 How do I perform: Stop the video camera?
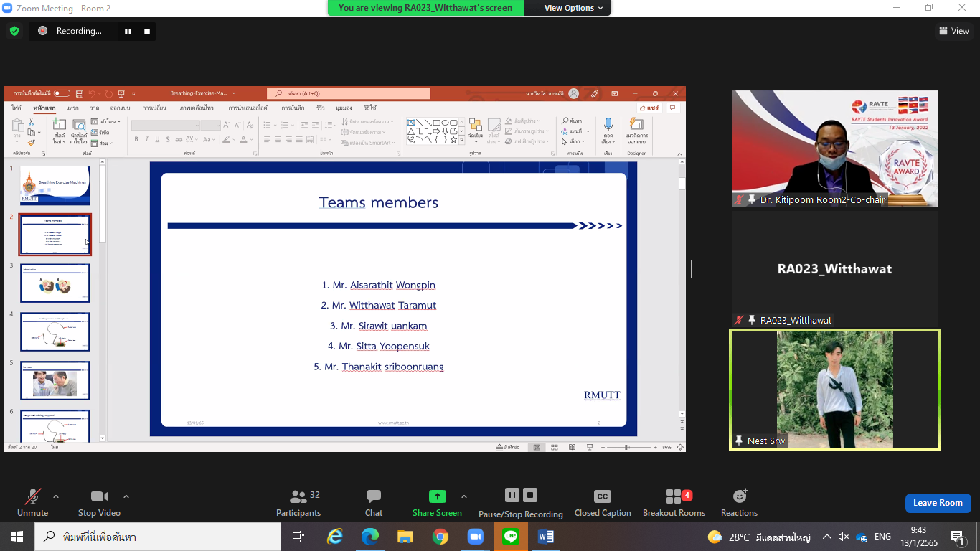pyautogui.click(x=99, y=496)
